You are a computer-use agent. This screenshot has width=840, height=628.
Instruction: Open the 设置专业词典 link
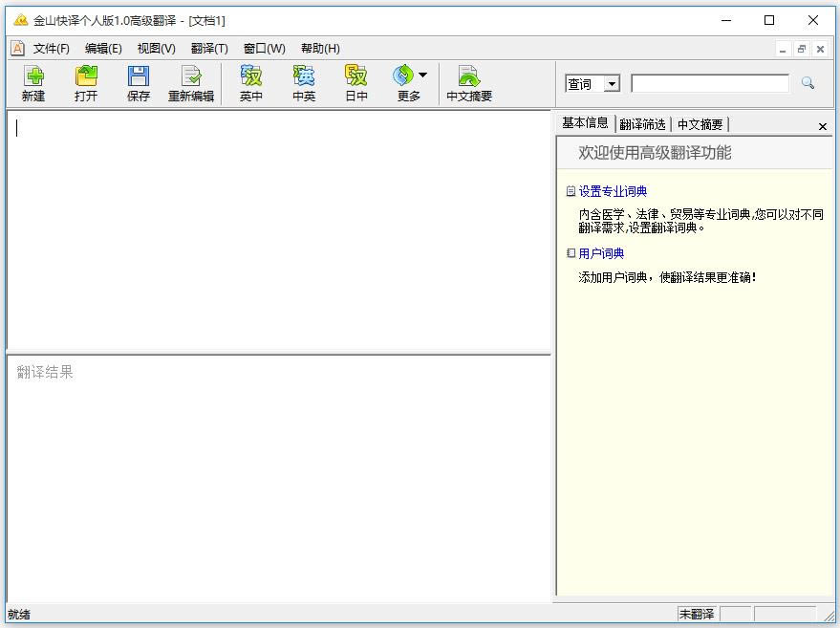(613, 191)
